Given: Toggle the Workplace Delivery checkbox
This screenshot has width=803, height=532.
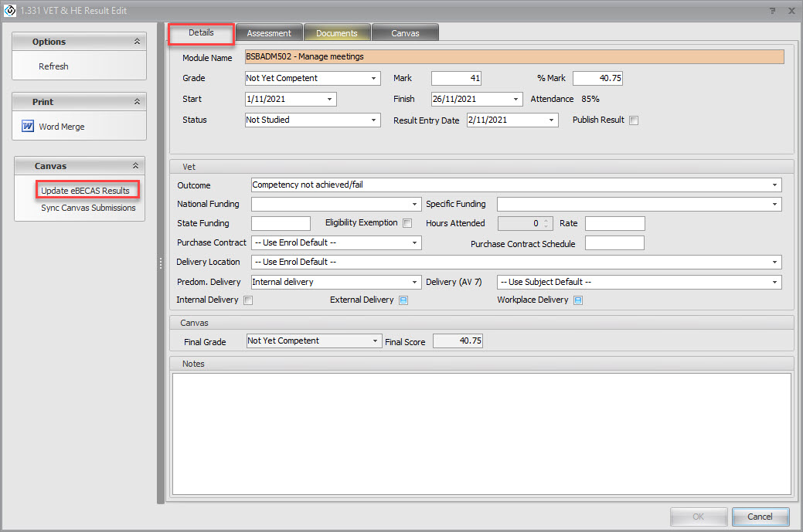Looking at the screenshot, I should 578,300.
